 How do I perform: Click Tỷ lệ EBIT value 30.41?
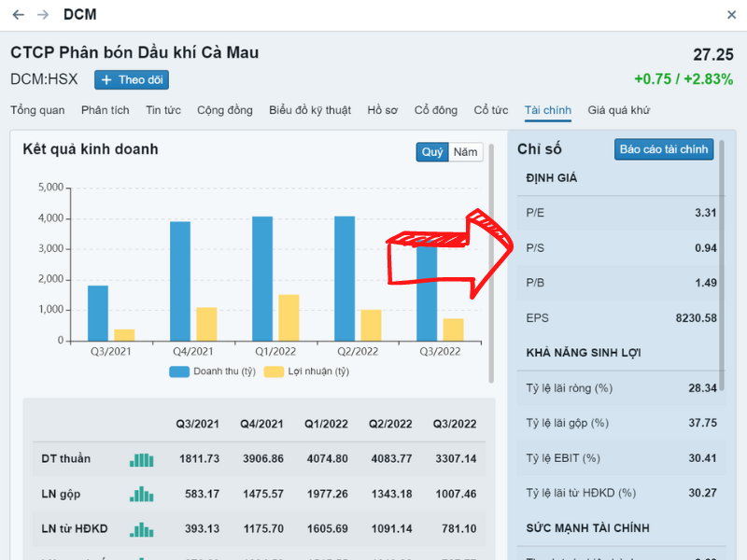pyautogui.click(x=702, y=458)
